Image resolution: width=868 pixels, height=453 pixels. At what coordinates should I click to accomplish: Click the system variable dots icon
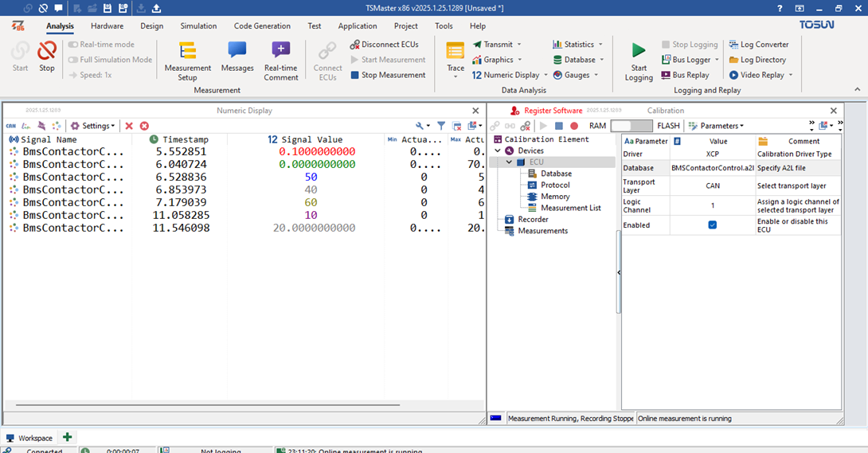click(57, 126)
